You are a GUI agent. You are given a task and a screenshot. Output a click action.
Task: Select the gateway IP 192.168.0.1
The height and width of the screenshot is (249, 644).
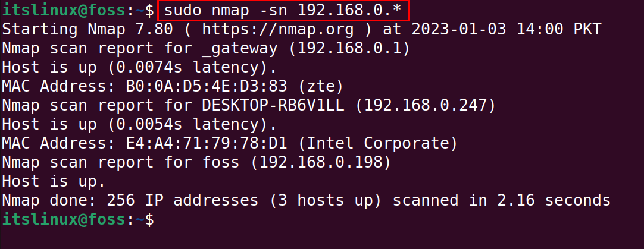349,49
